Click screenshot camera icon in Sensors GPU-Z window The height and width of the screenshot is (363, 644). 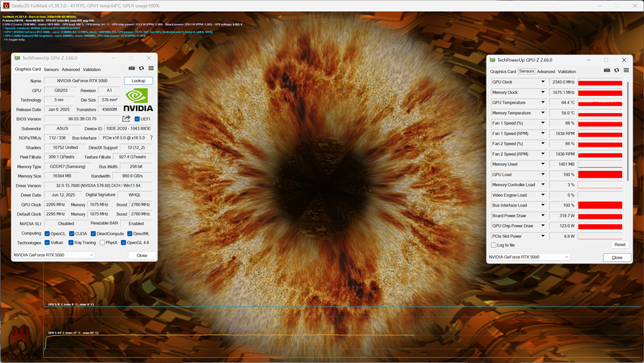[607, 70]
